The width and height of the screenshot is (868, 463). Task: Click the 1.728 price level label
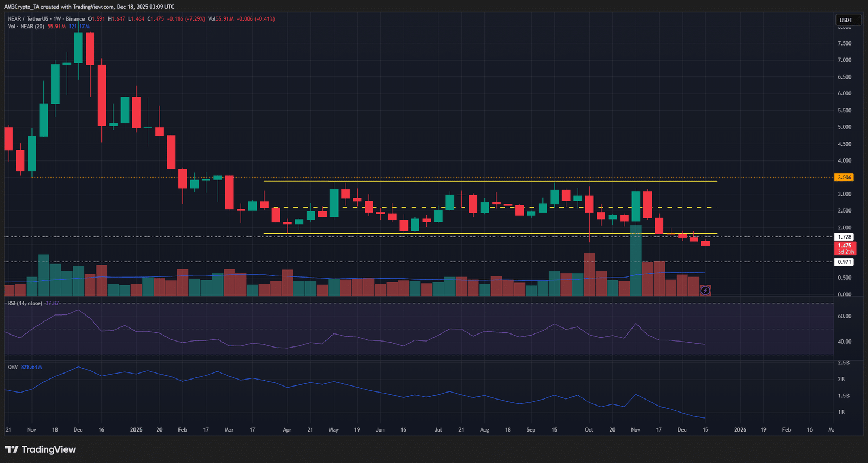pyautogui.click(x=844, y=237)
